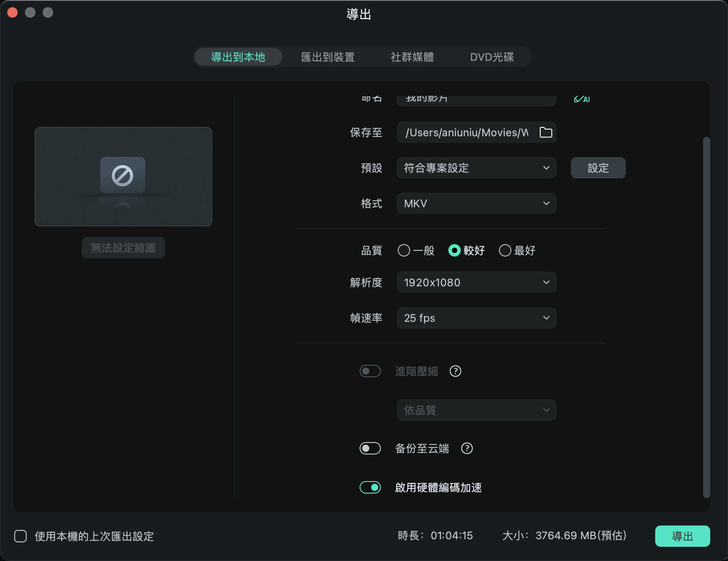728x561 pixels.
Task: Close the export window with red button
Action: pyautogui.click(x=12, y=12)
